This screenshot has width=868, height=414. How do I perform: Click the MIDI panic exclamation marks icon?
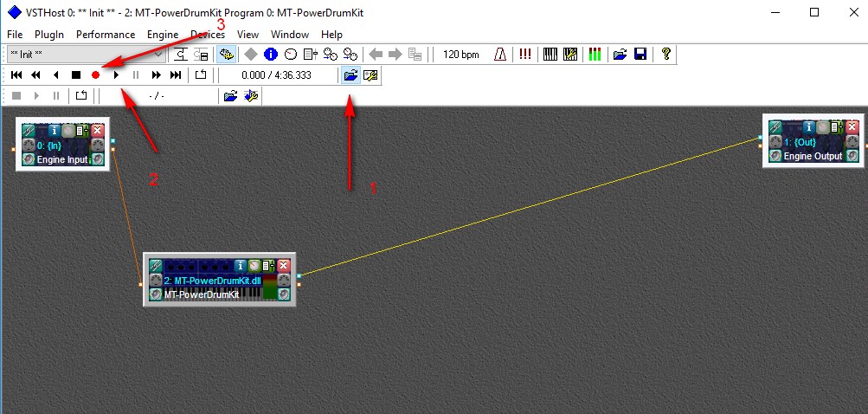(x=525, y=55)
